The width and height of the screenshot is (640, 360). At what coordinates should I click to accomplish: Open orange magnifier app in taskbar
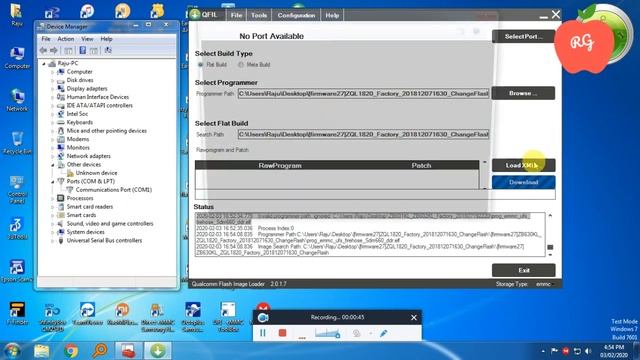click(100, 351)
